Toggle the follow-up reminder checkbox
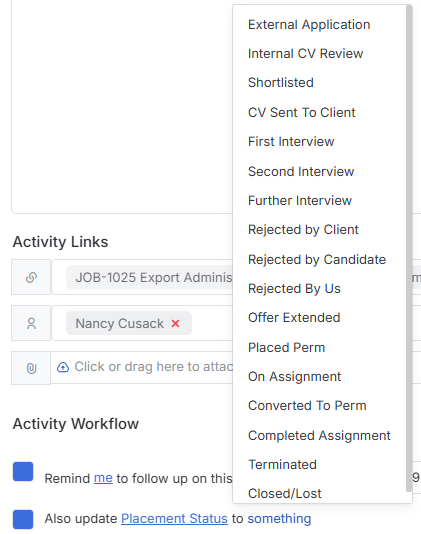Viewport: 421px width, 534px height. 23,471
